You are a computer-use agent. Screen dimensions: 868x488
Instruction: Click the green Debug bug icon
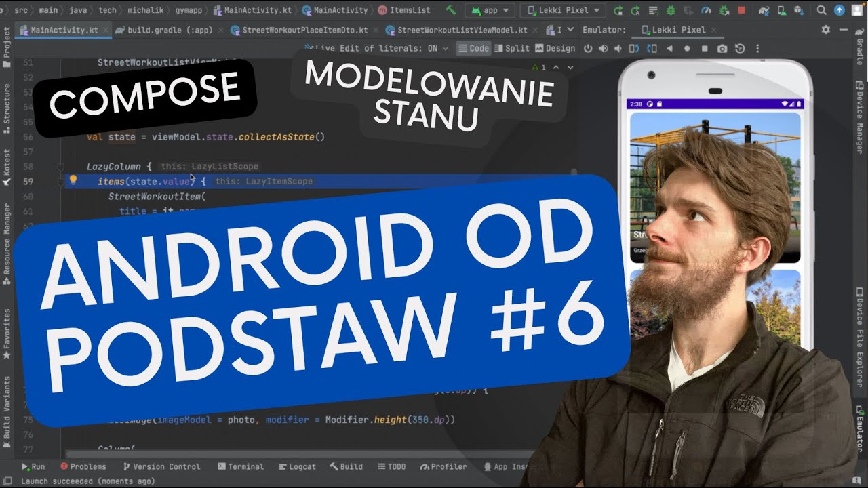671,10
